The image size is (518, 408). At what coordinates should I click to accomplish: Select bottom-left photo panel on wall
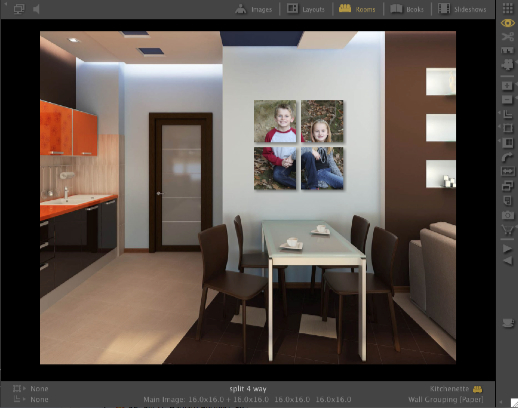(x=275, y=168)
